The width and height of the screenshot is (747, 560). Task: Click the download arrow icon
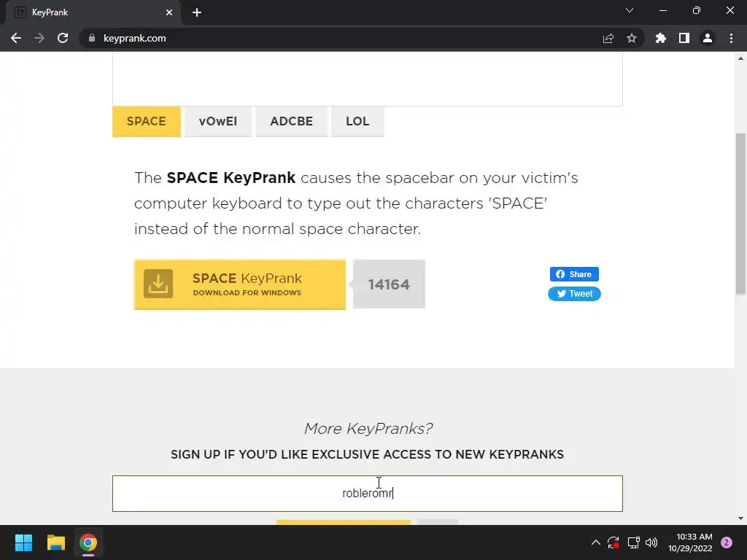tap(158, 284)
